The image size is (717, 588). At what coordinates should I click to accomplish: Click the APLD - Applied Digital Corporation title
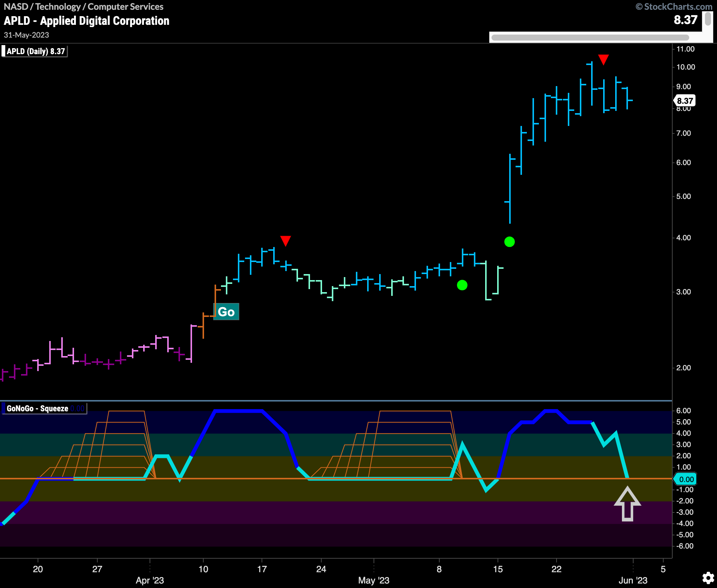(87, 21)
